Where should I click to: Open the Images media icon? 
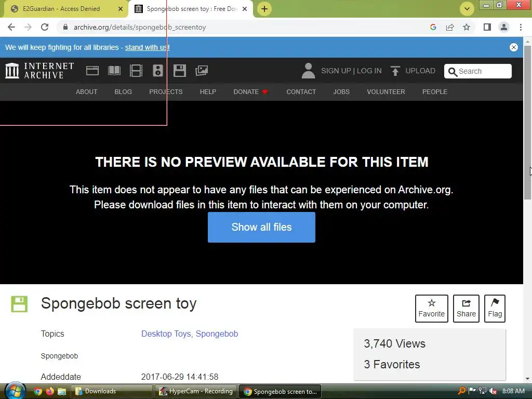click(202, 71)
